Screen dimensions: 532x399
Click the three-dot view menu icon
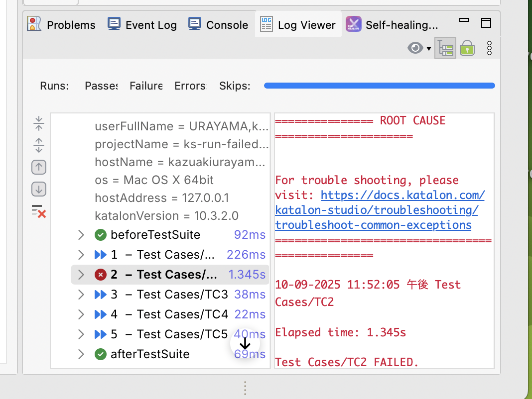point(489,48)
